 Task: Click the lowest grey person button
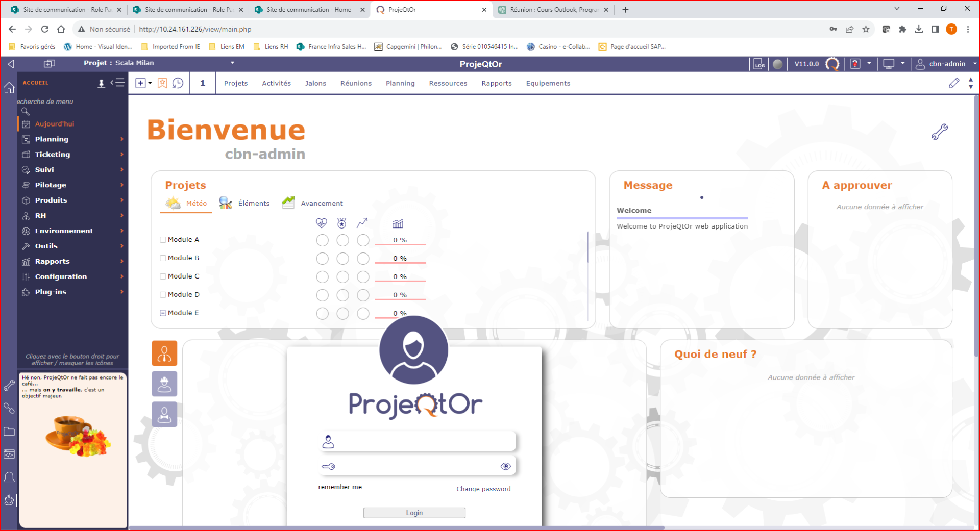[x=164, y=414]
